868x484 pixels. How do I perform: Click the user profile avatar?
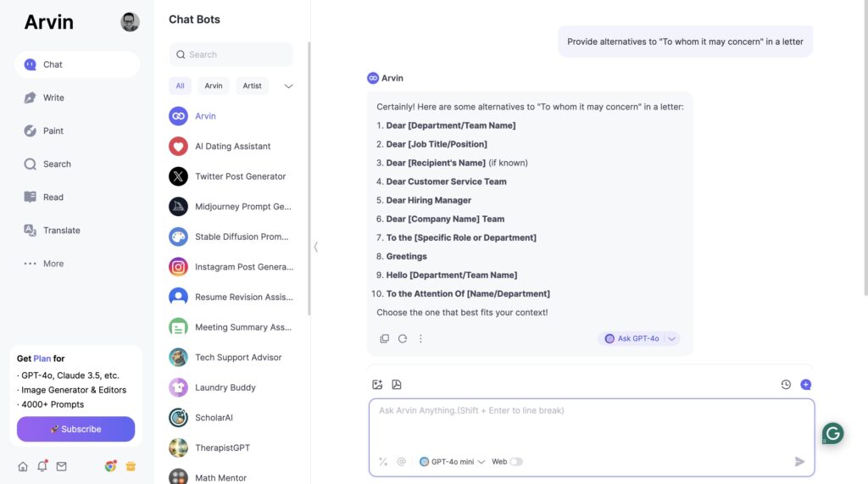[x=130, y=22]
